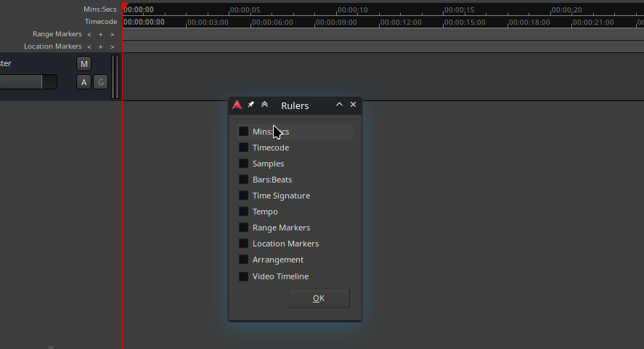Jump to previous location marker

[x=89, y=47]
